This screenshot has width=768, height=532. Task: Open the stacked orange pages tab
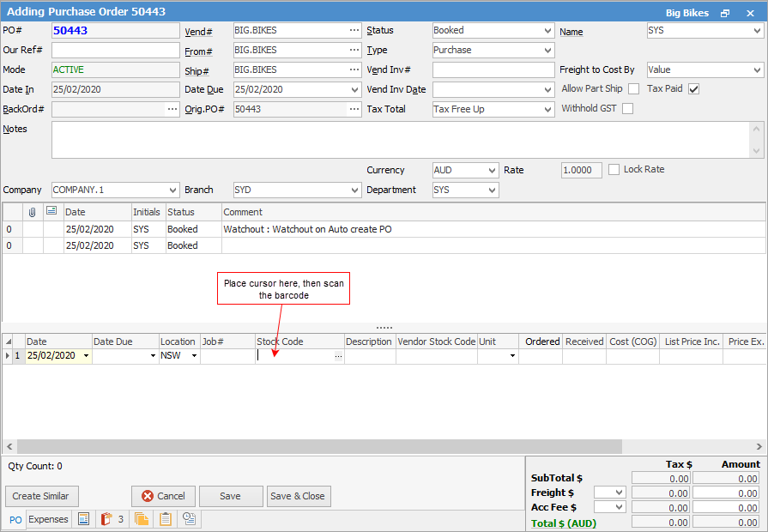[x=142, y=519]
